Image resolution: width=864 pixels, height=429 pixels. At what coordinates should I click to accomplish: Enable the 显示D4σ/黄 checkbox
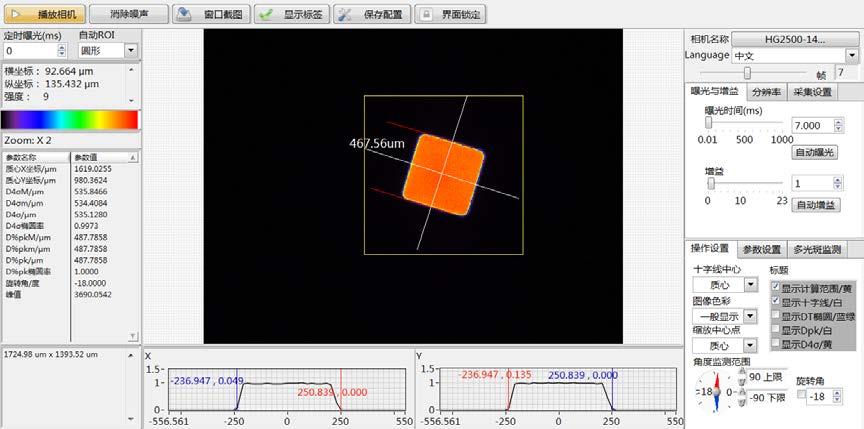(776, 343)
